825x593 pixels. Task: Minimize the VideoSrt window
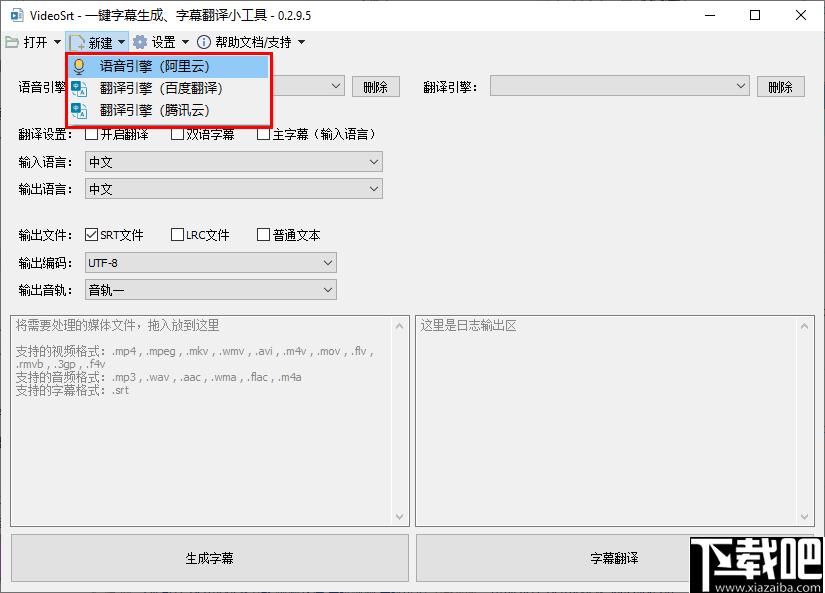(x=710, y=15)
